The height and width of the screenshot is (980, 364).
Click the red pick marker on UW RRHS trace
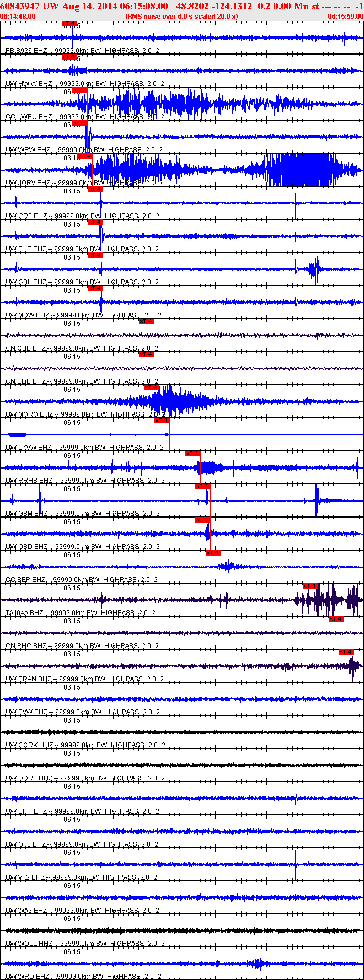(x=192, y=454)
